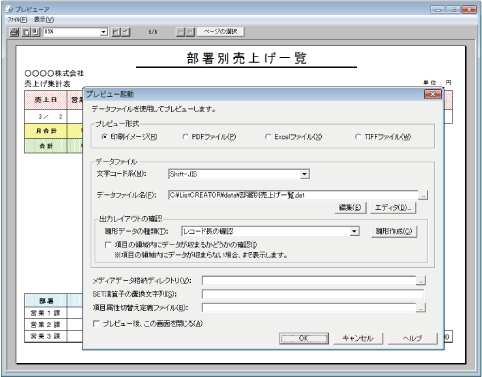Open the 雛形データの種類 dropdown
482x377 pixels.
point(354,231)
